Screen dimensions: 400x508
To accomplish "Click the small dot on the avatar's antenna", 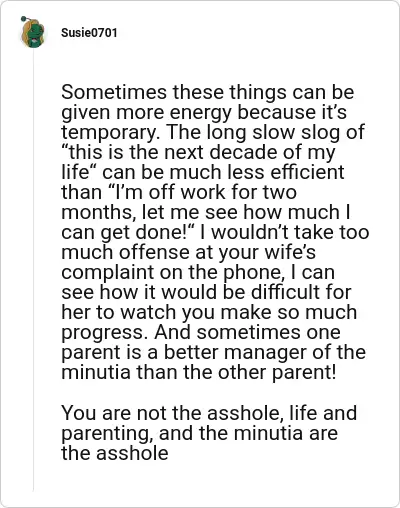I will pos(23,19).
